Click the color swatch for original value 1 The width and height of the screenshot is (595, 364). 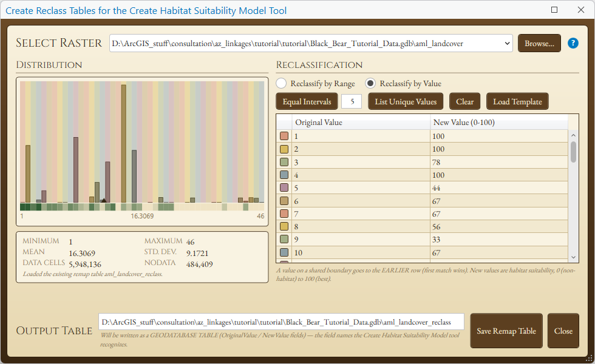point(284,136)
